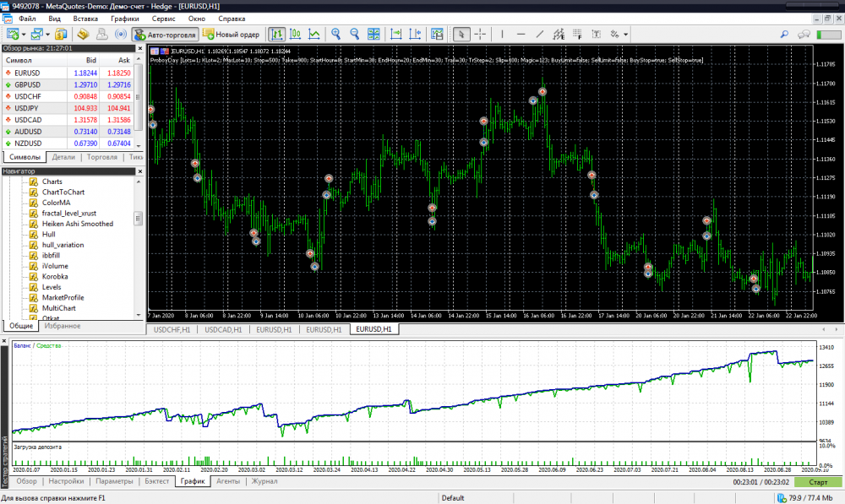Open the Файл menu
The image size is (845, 504).
(27, 19)
